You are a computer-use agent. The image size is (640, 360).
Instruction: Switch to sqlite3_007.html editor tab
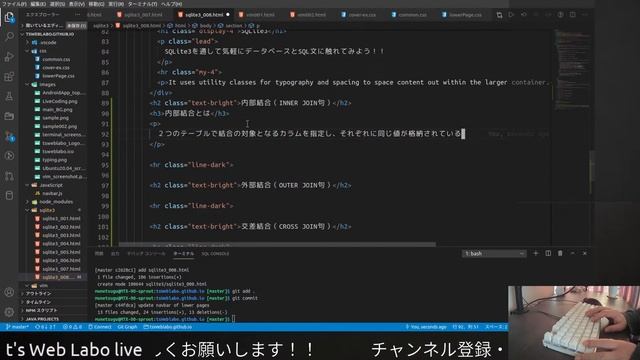click(140, 15)
